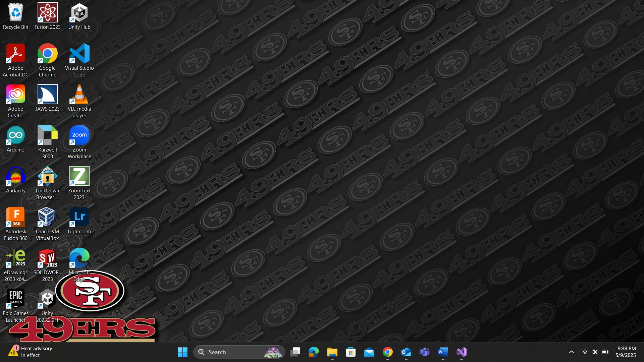Open the Windows Start menu
The image size is (644, 362).
[182, 352]
